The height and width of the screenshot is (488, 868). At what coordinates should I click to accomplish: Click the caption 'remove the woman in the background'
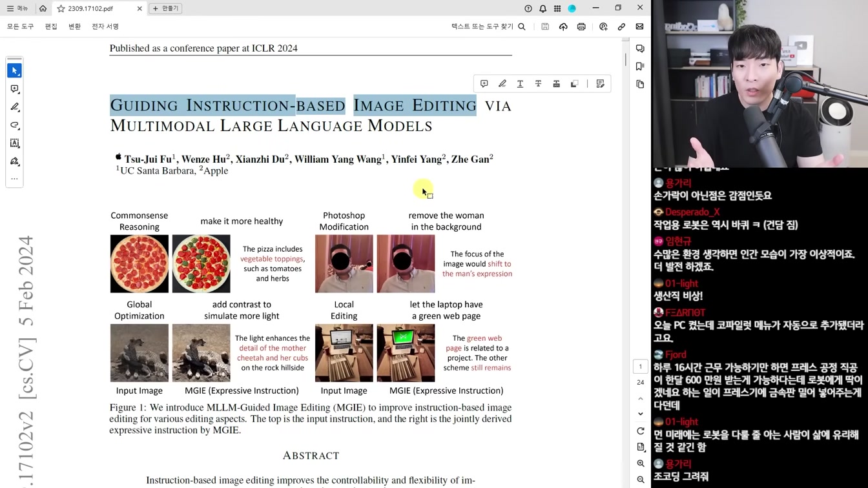click(446, 221)
